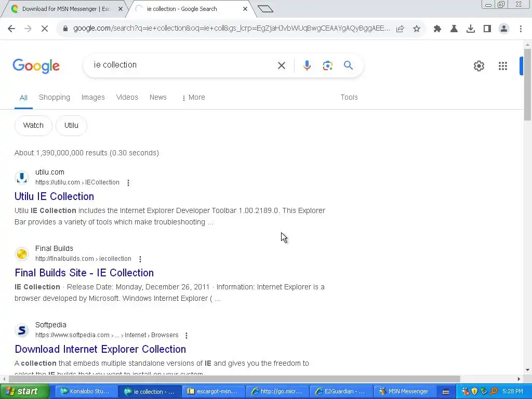Open Chrome Labs flask icon
This screenshot has height=399, width=532.
pyautogui.click(x=454, y=29)
